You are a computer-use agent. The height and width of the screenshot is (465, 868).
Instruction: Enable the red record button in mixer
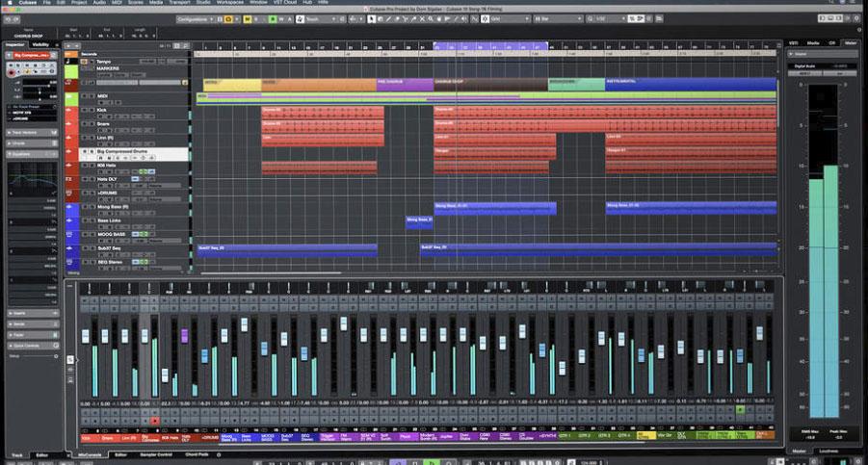coord(153,421)
